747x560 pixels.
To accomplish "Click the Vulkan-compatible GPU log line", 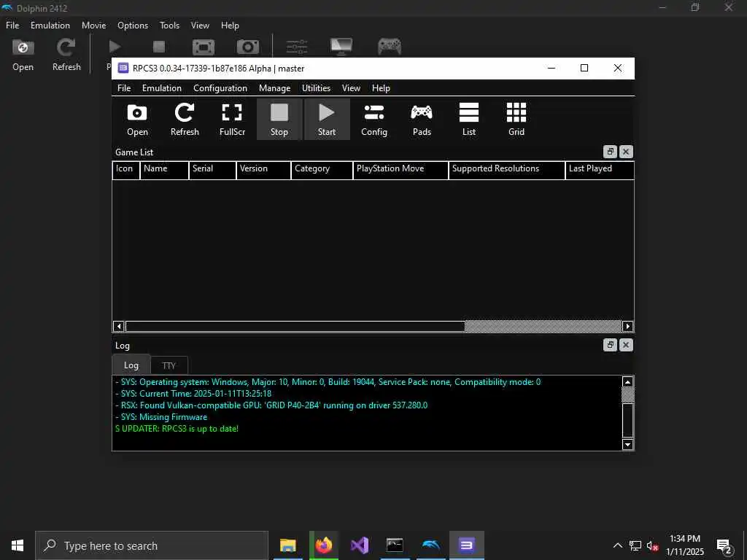I will 271,405.
